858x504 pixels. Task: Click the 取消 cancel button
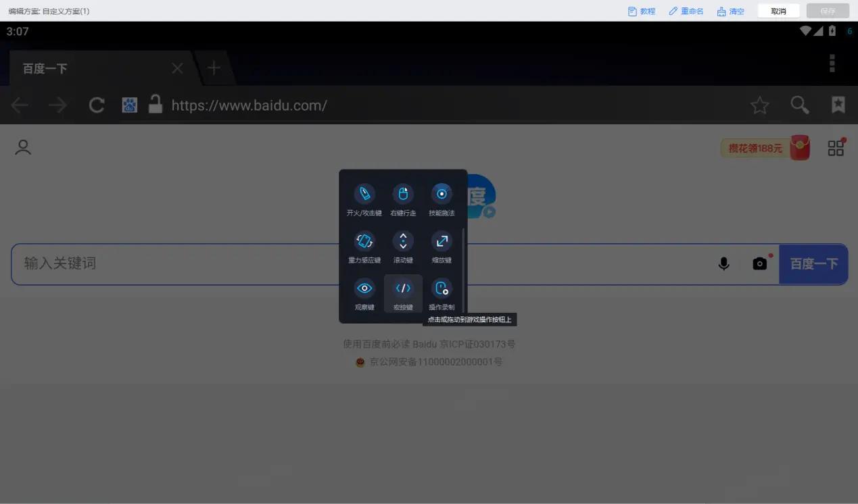click(779, 11)
